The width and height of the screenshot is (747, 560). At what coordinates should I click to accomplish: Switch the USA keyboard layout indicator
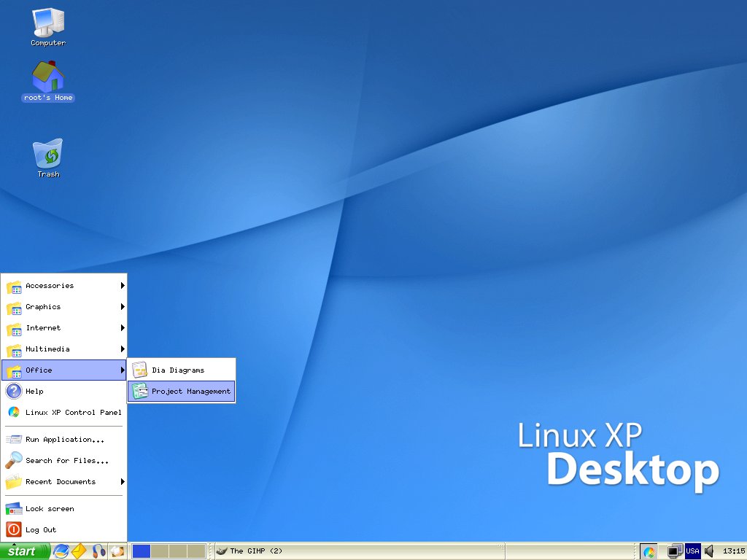click(693, 551)
